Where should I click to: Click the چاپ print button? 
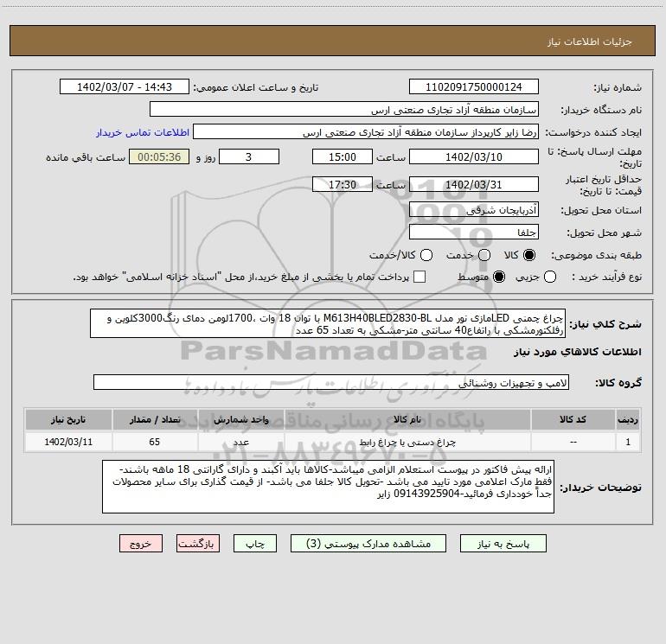255,544
